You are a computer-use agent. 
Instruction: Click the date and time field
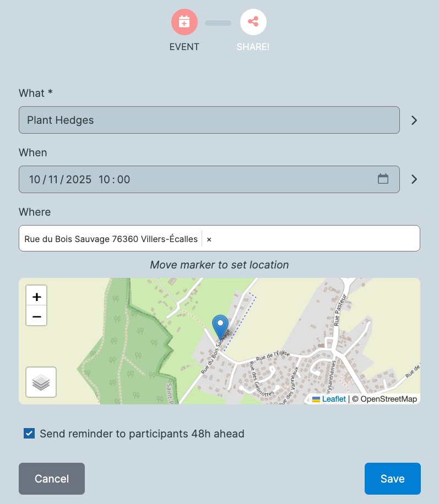tap(209, 179)
